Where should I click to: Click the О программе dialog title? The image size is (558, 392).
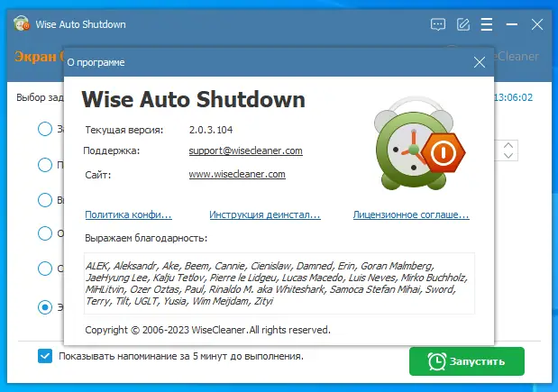[x=96, y=62]
